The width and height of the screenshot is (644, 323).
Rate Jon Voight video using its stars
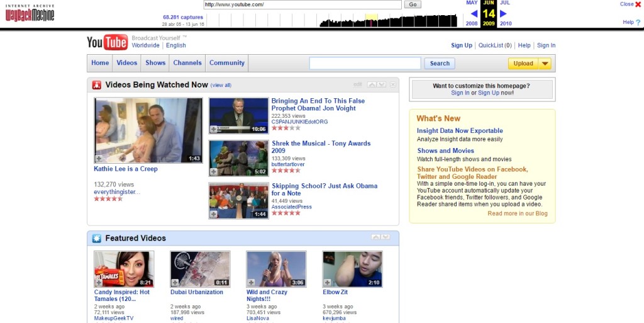[286, 128]
